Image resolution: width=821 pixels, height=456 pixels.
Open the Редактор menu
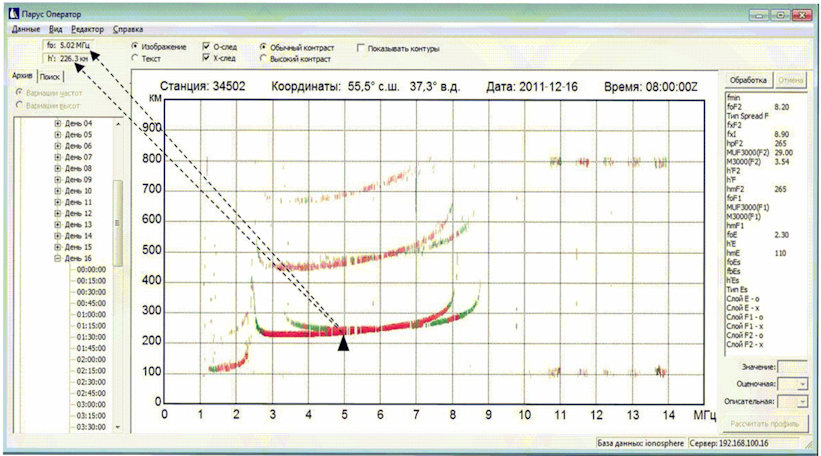coord(87,29)
